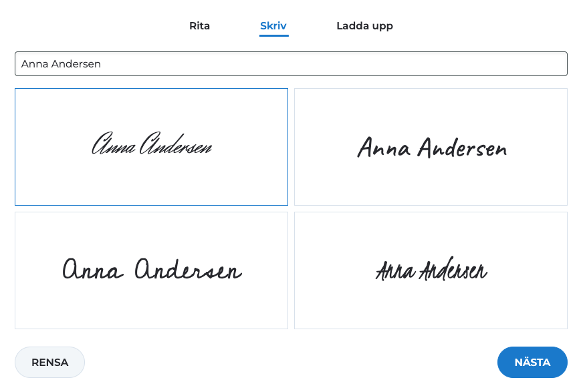Click the name field containing Anna Andersen
Image resolution: width=583 pixels, height=392 pixels.
[x=291, y=64]
